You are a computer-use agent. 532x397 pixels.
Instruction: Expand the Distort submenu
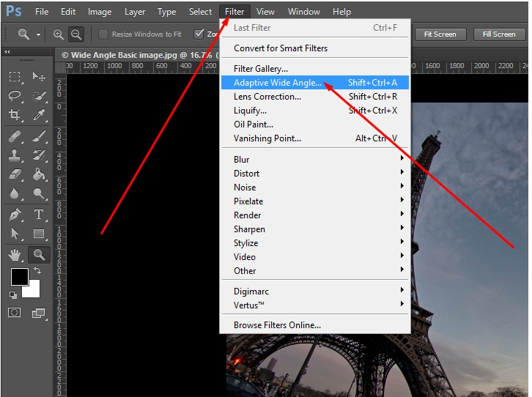tap(315, 174)
